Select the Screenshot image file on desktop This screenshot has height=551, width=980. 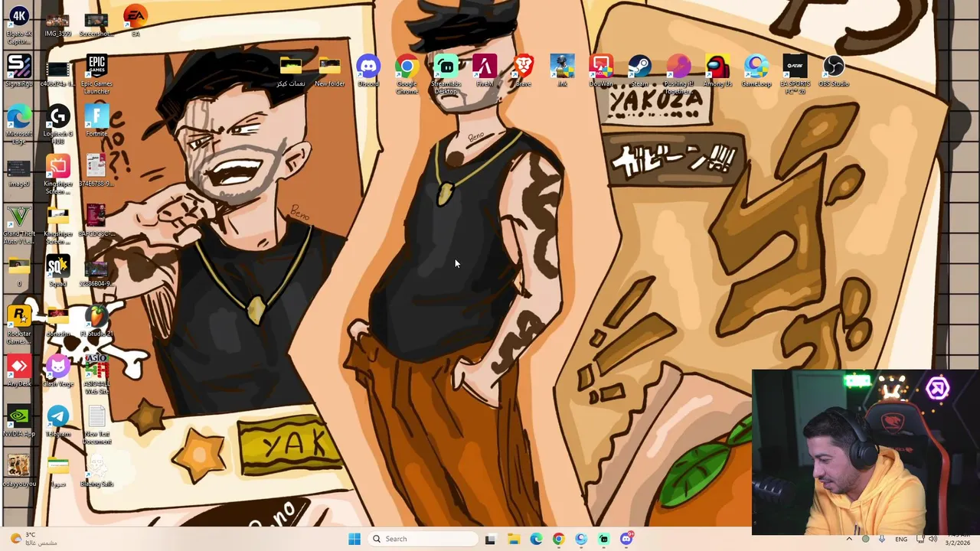click(x=96, y=23)
